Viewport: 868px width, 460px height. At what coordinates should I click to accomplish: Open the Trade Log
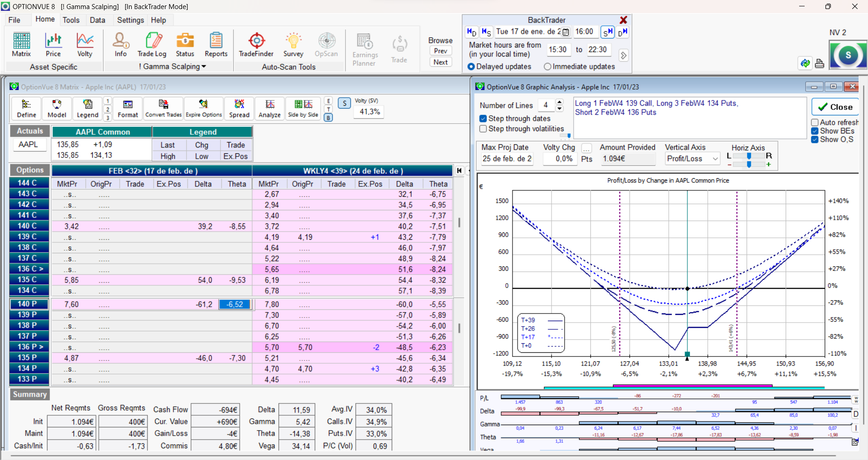pos(152,45)
